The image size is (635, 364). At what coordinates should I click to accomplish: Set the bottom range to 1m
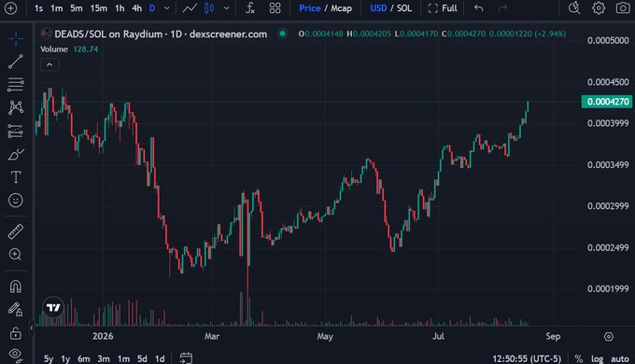coord(123,358)
